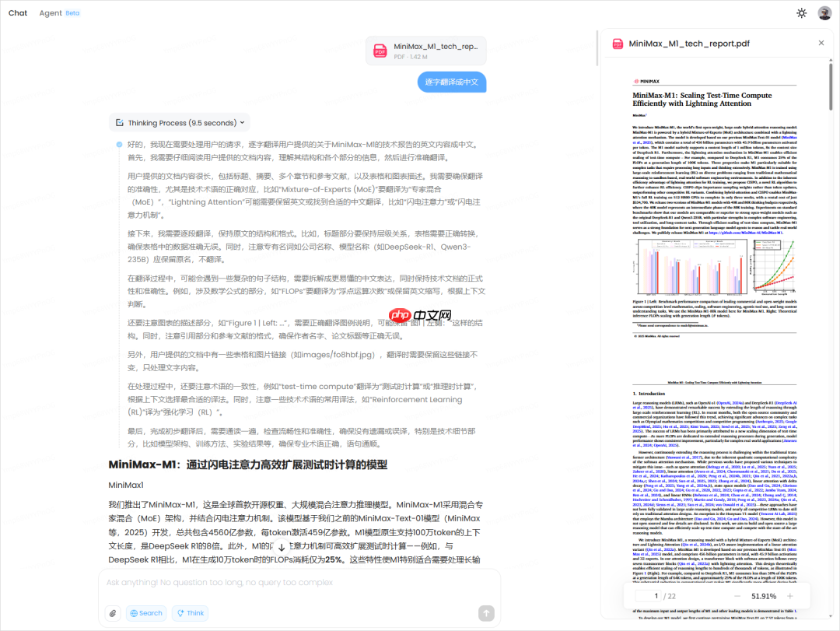Image resolution: width=840 pixels, height=631 pixels.
Task: Click the benchmark chart figure in PDF
Action: [691, 267]
